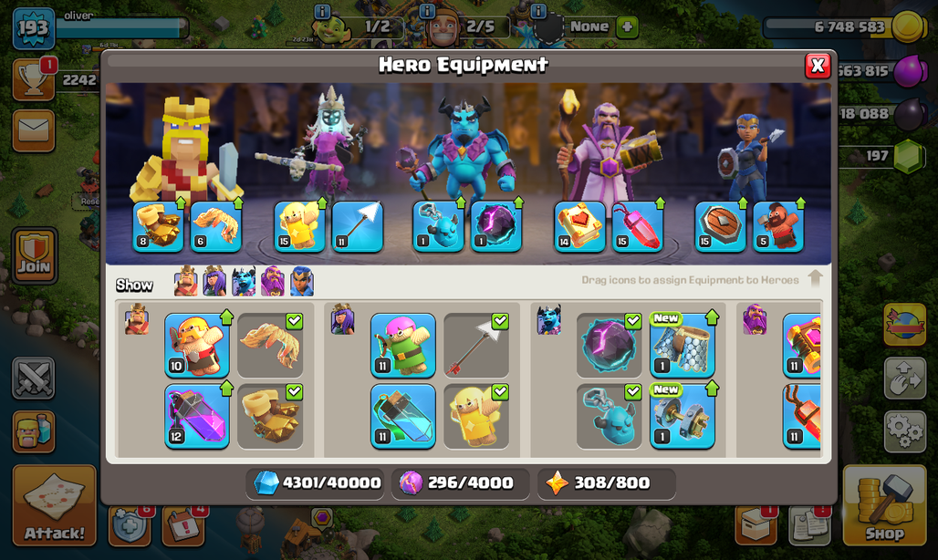This screenshot has width=938, height=560.
Task: Select the Barbarian Puppet level 10 equipment
Action: [x=197, y=346]
